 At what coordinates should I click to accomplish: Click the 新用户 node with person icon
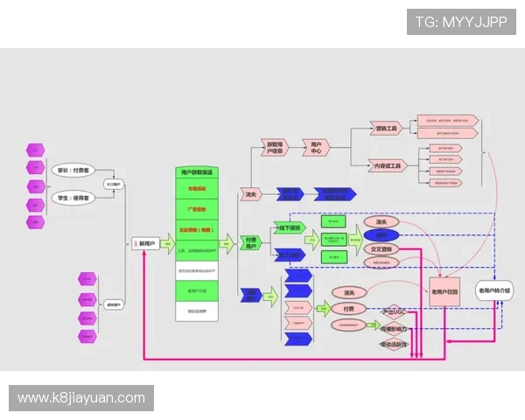pos(145,244)
